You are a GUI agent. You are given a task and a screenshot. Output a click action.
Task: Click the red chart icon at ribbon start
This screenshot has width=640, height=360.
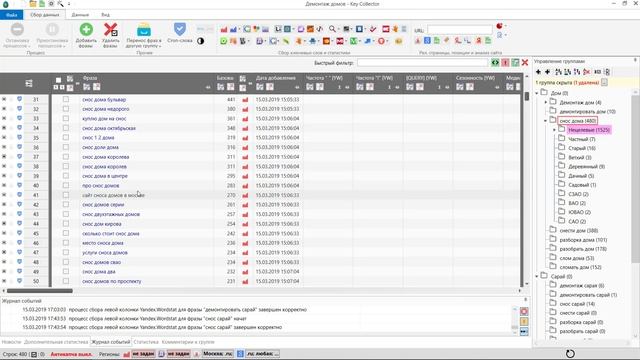[224, 29]
